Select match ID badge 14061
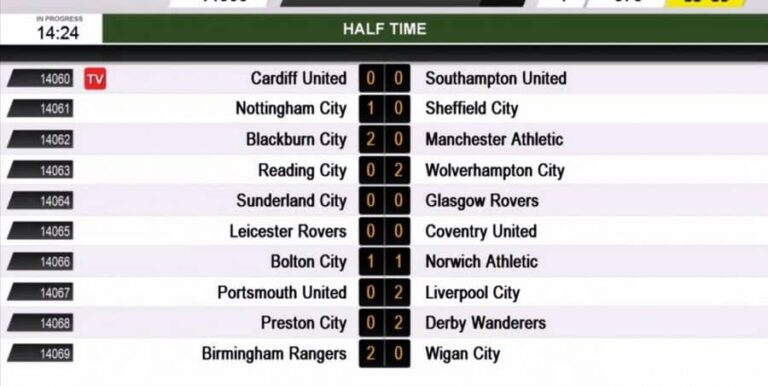 (41, 109)
